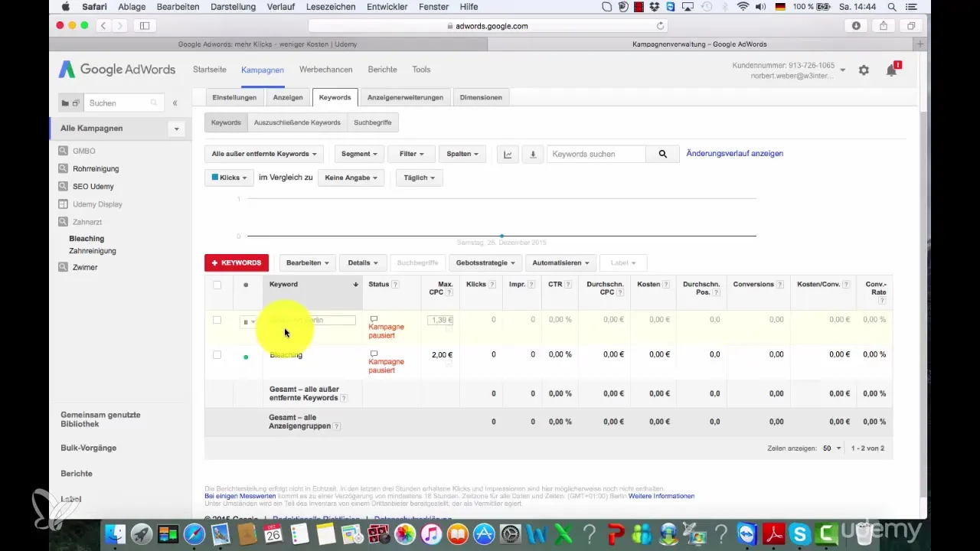This screenshot has width=980, height=551.
Task: Select Zahnreinigung ad group
Action: (93, 250)
